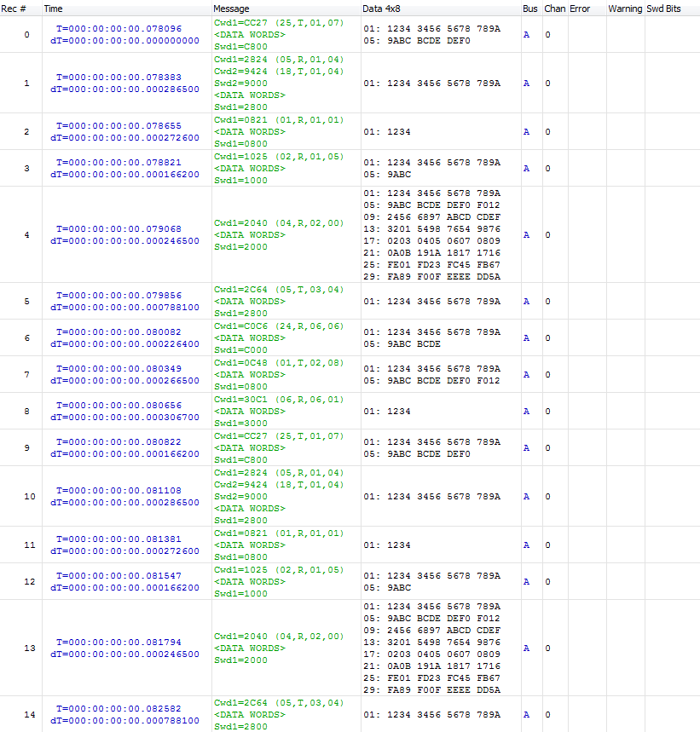Select record number 14

[x=30, y=714]
